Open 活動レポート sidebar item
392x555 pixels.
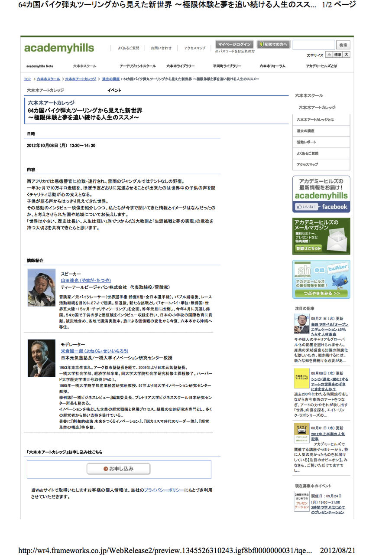321,142
